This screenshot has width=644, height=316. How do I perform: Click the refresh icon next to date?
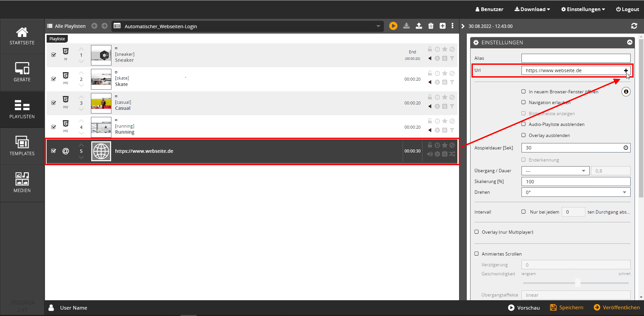[x=634, y=26]
